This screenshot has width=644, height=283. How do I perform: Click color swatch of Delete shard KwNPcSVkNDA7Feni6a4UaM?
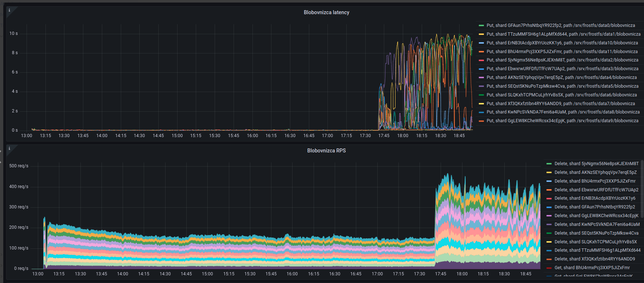pos(549,224)
